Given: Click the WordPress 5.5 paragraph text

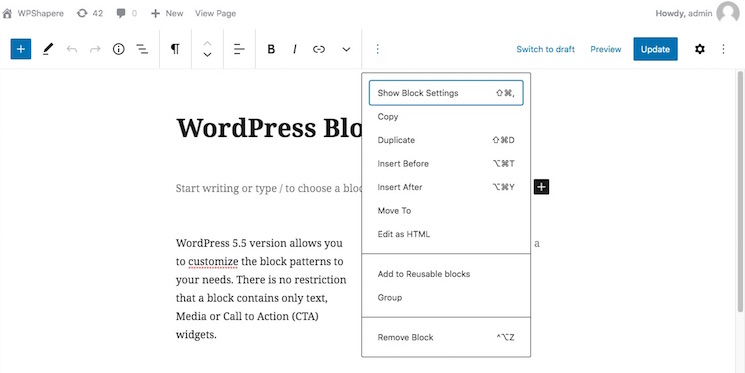Looking at the screenshot, I should click(261, 289).
